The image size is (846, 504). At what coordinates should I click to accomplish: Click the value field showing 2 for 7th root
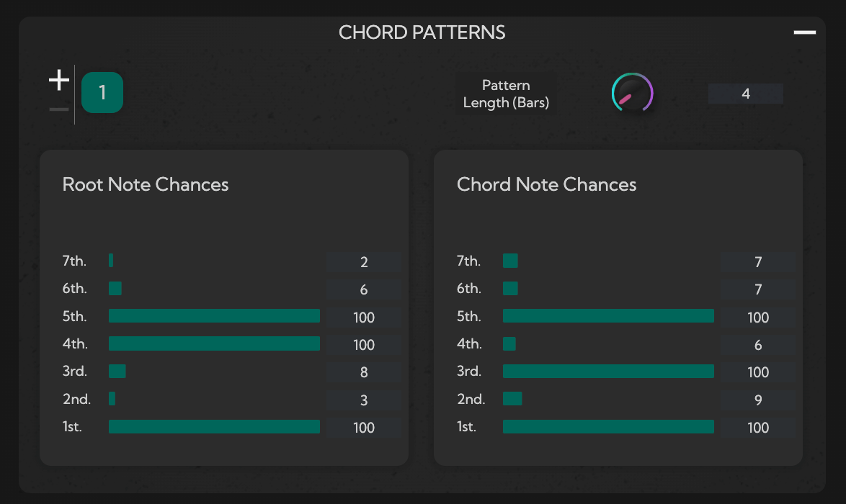(x=365, y=262)
